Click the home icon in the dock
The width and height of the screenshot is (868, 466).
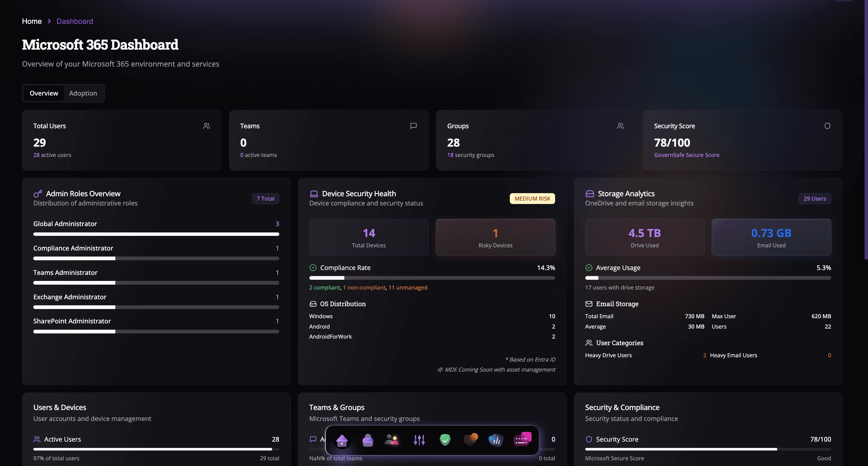point(342,440)
